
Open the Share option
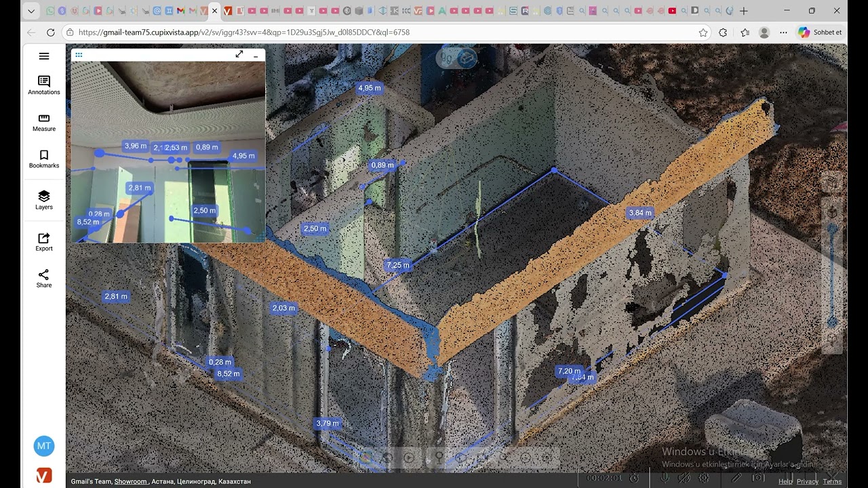pyautogui.click(x=44, y=279)
